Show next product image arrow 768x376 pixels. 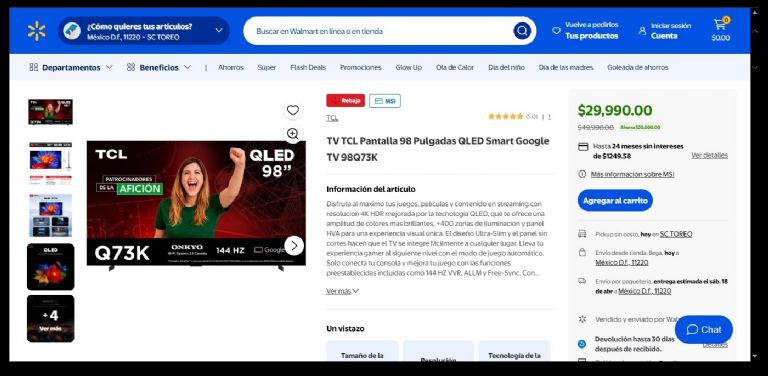tap(294, 246)
